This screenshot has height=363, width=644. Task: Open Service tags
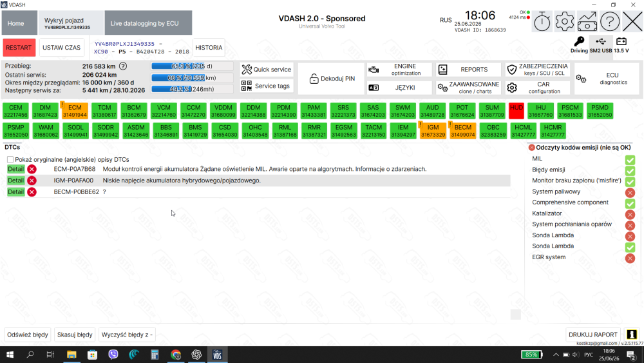[x=267, y=86]
